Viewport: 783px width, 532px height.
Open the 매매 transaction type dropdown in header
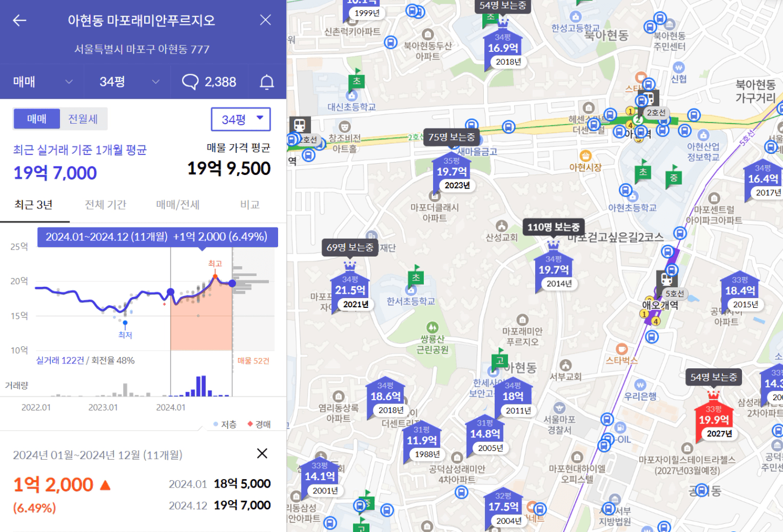42,82
